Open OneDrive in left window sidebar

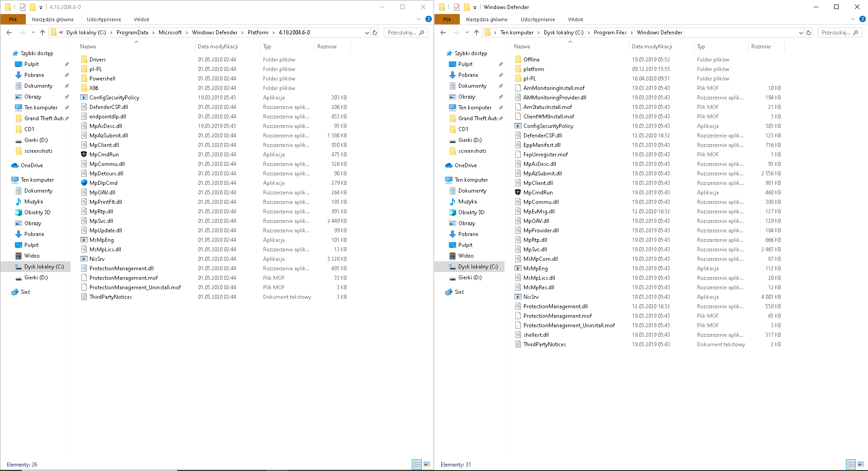[32, 165]
